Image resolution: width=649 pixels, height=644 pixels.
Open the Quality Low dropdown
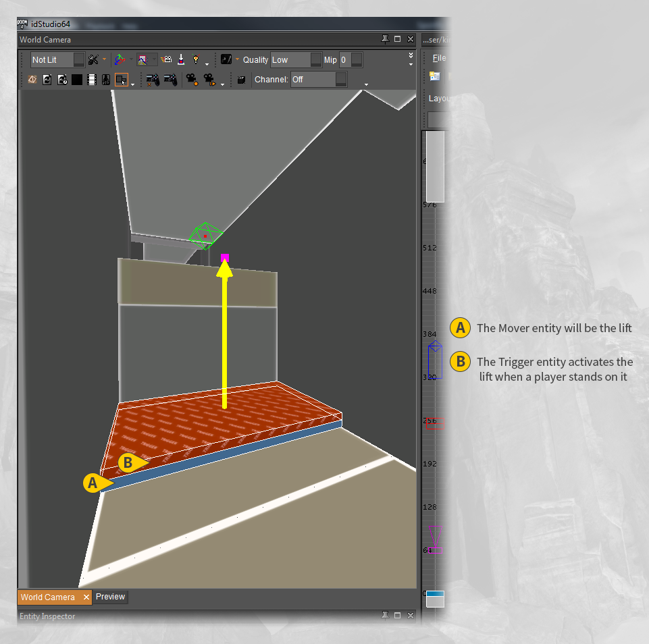tap(296, 60)
